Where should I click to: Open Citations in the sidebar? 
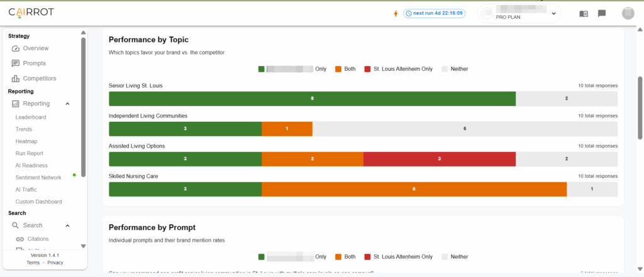pos(38,239)
